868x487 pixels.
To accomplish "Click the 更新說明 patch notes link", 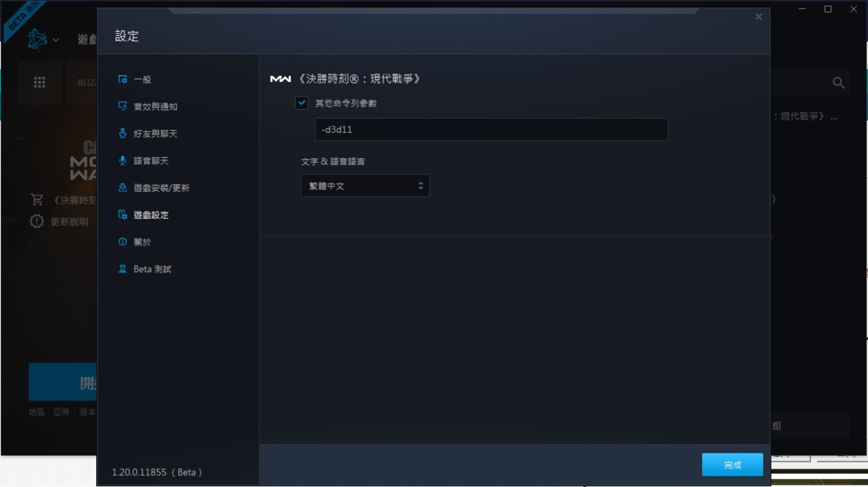I will 69,222.
